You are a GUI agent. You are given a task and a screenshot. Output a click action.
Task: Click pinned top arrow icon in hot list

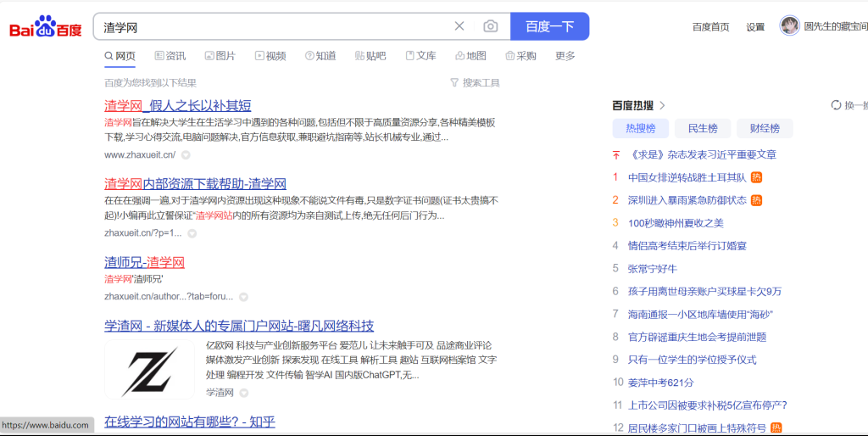(616, 154)
